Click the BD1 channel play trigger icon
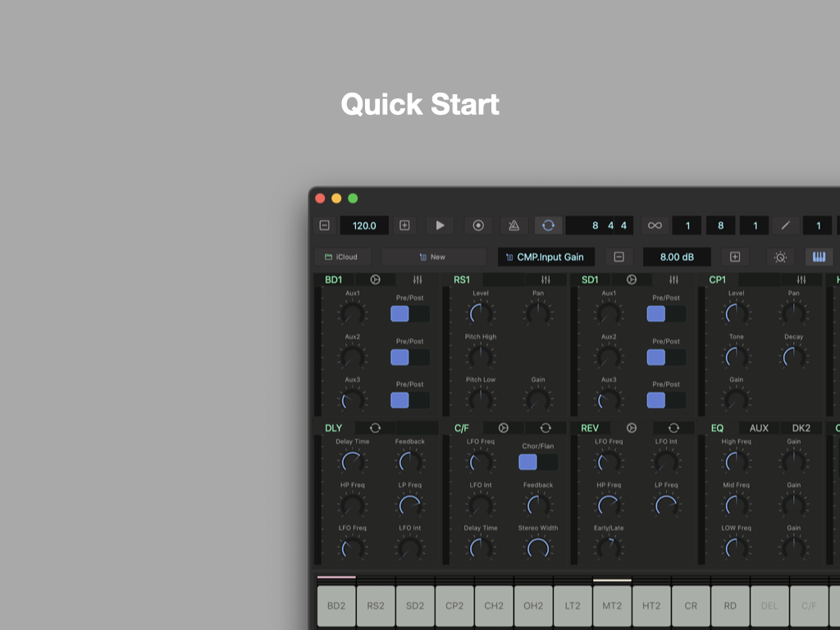Image resolution: width=840 pixels, height=630 pixels. click(x=375, y=280)
